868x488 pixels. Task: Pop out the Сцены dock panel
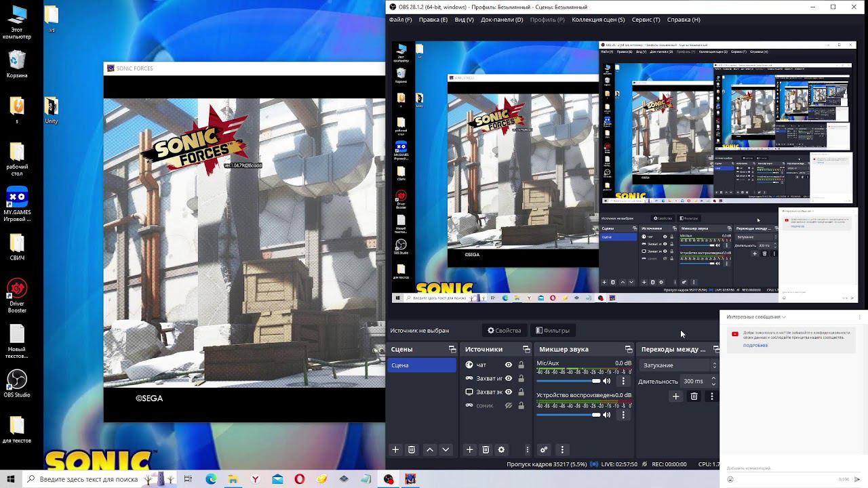[x=452, y=349]
